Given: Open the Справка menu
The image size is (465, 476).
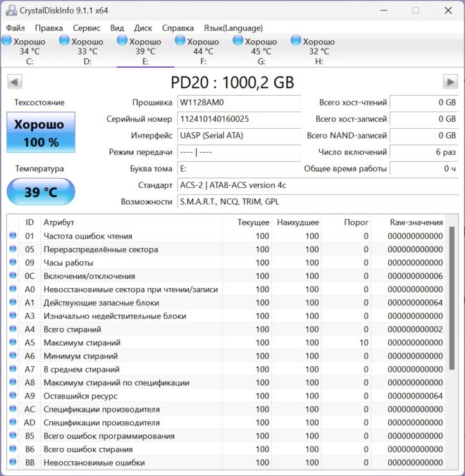Looking at the screenshot, I should (178, 28).
